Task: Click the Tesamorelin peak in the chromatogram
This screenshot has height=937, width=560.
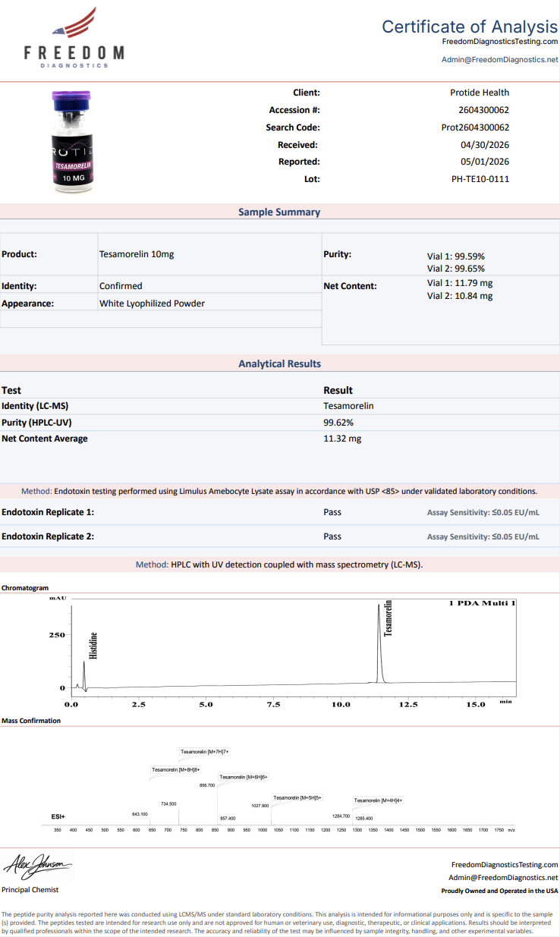Action: (x=379, y=645)
